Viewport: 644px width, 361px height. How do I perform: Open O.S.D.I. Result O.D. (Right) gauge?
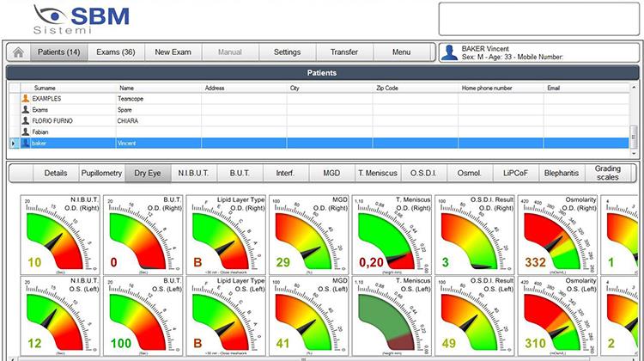pos(475,235)
